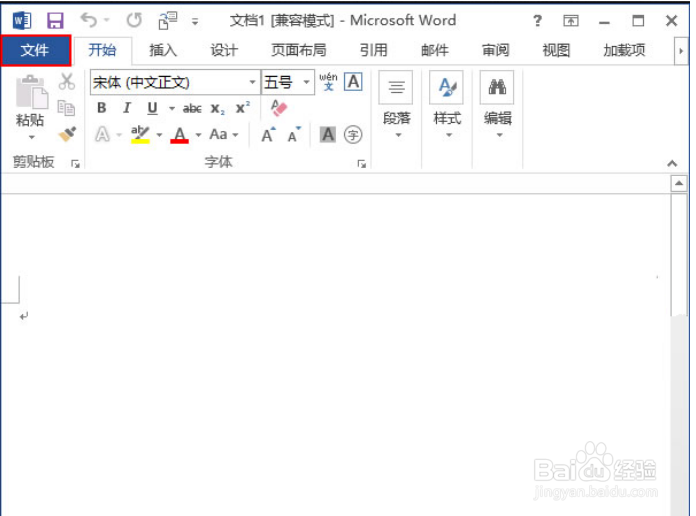Switch to the 页面布局 tab
696x516 pixels.
pyautogui.click(x=299, y=50)
